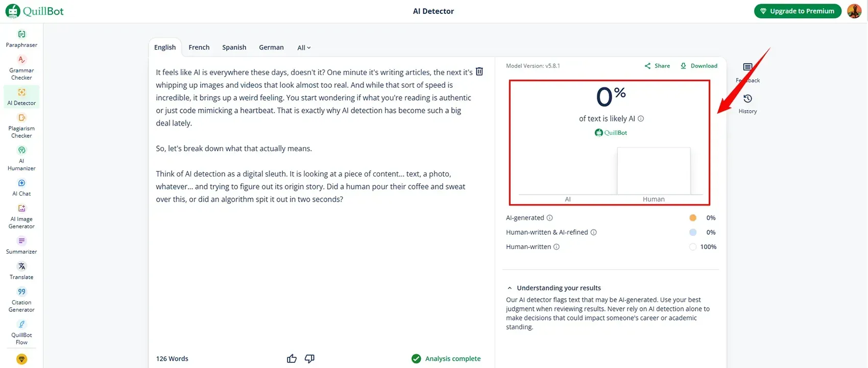Open the History panel
The width and height of the screenshot is (868, 368).
coord(748,103)
